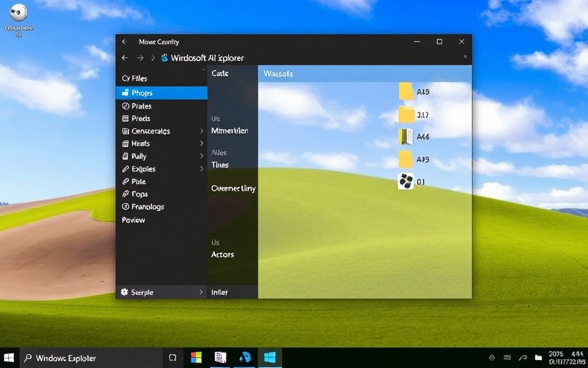Click the Windows Explorer search box
Screen dimensions: 588x368
(x=90, y=358)
